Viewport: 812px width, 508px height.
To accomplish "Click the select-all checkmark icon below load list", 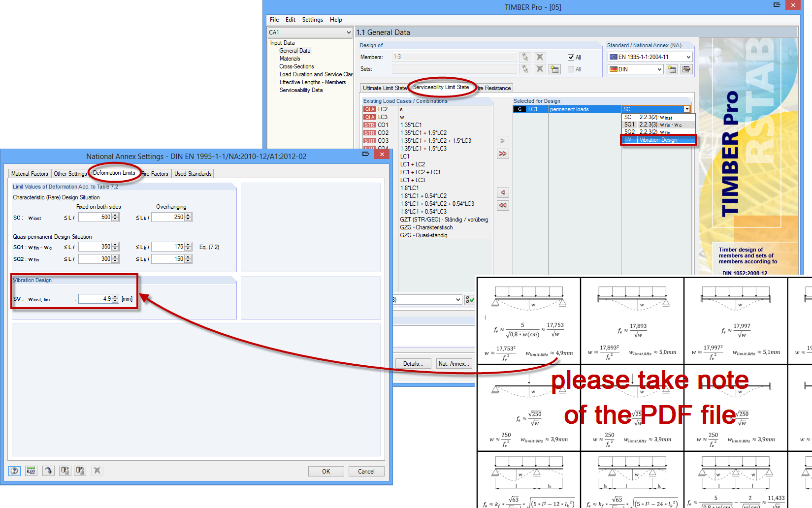I will pyautogui.click(x=470, y=299).
